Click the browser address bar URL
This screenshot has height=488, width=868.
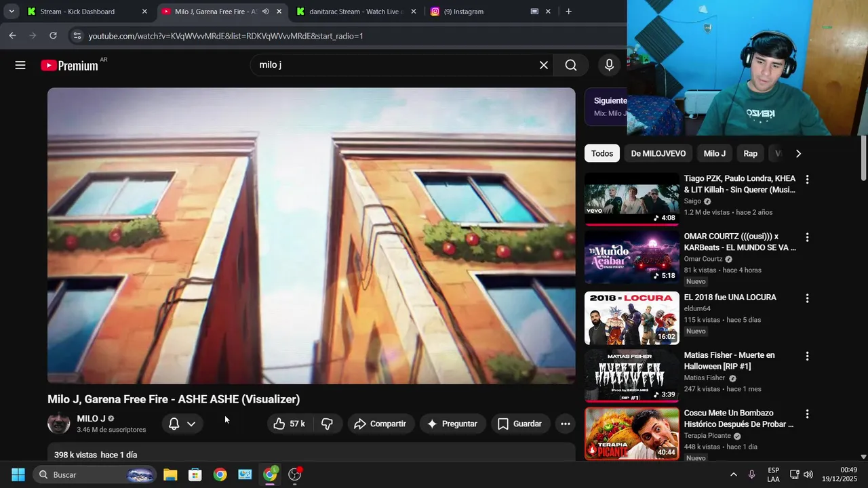click(x=226, y=36)
